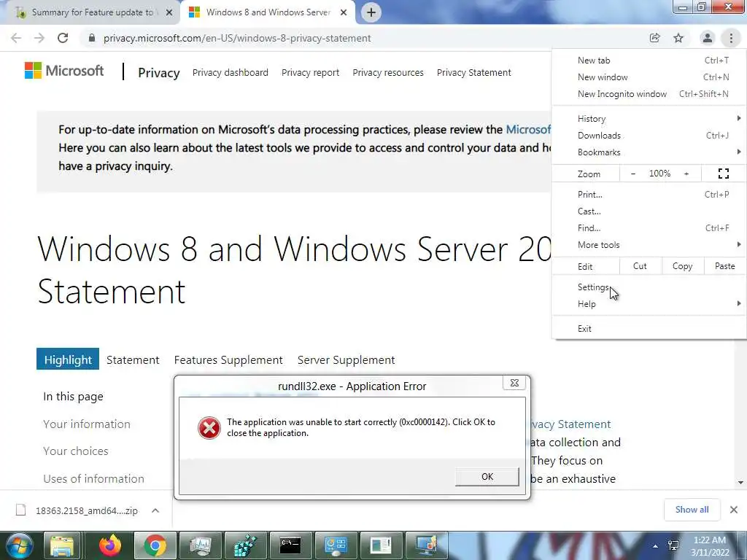Select New window from Chrome menu
Screen dimensions: 747x560
(x=649, y=77)
